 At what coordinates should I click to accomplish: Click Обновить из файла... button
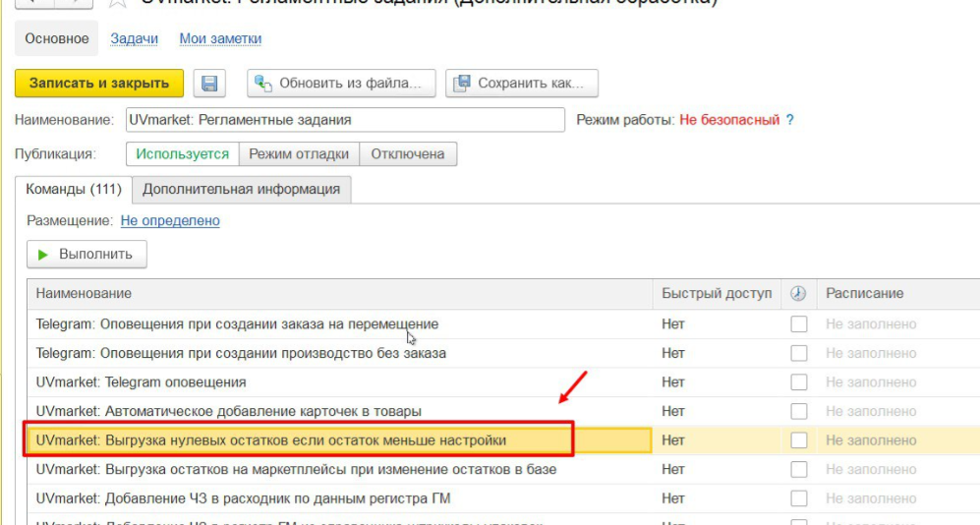point(341,84)
